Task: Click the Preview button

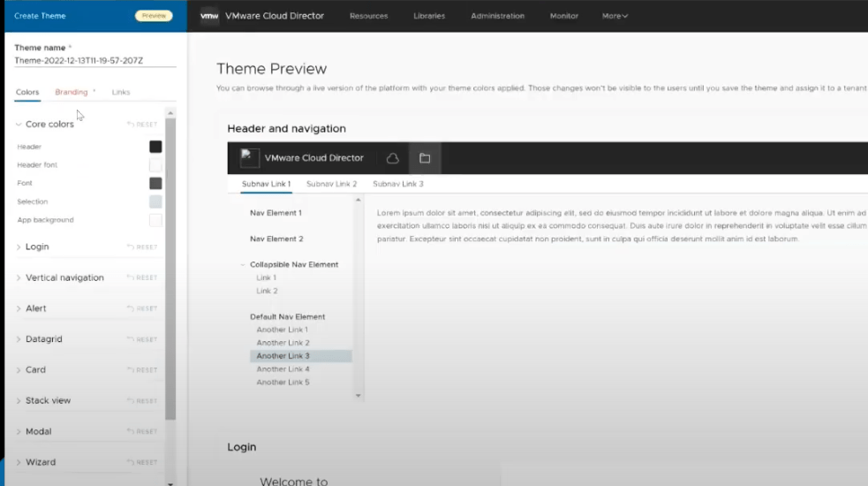Action: [x=154, y=16]
